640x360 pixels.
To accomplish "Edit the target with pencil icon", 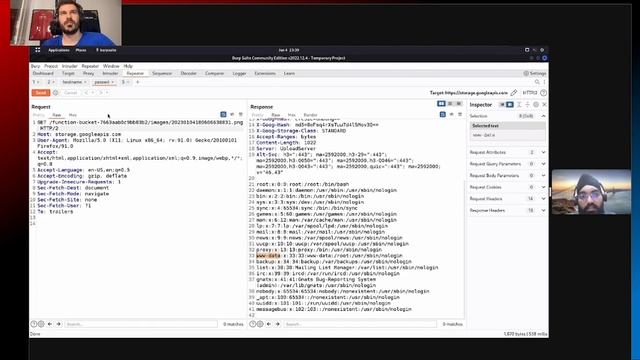I will tap(513, 93).
